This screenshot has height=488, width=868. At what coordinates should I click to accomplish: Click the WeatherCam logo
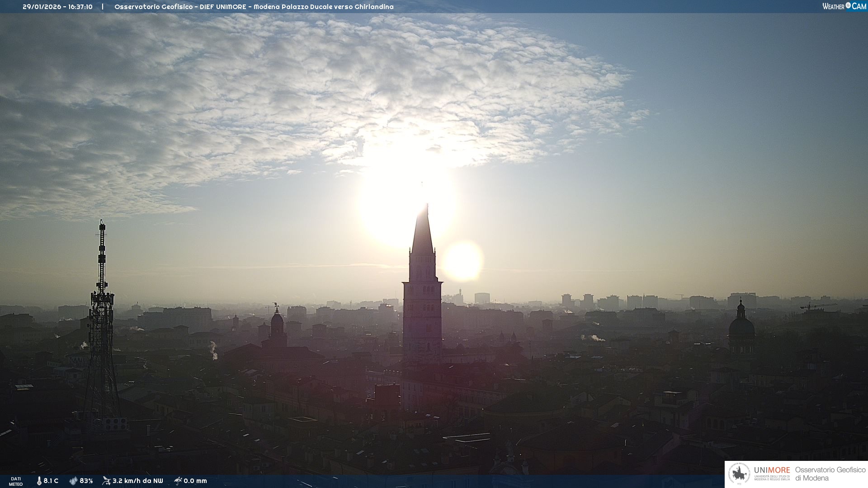click(844, 6)
